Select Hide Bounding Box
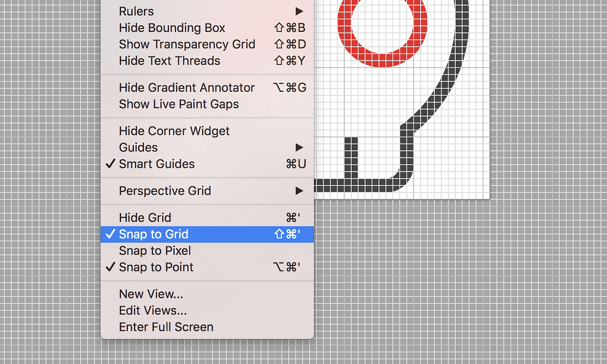This screenshot has height=364, width=607. [207, 28]
